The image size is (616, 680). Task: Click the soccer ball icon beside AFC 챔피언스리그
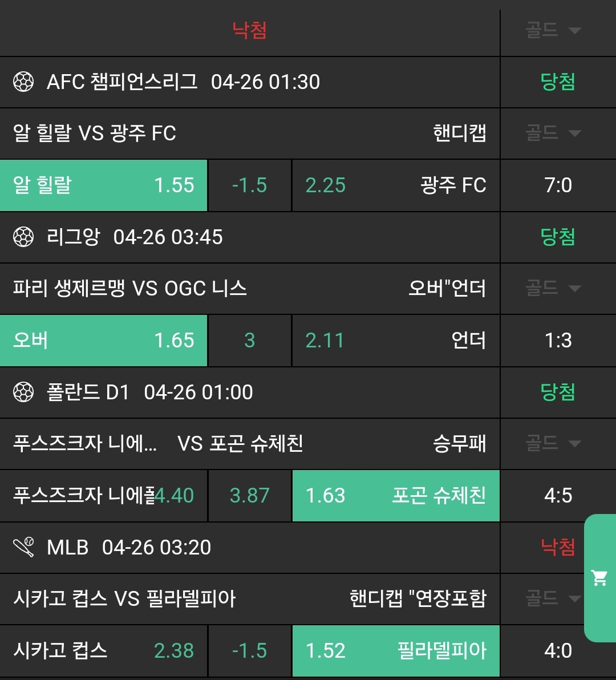tap(23, 82)
